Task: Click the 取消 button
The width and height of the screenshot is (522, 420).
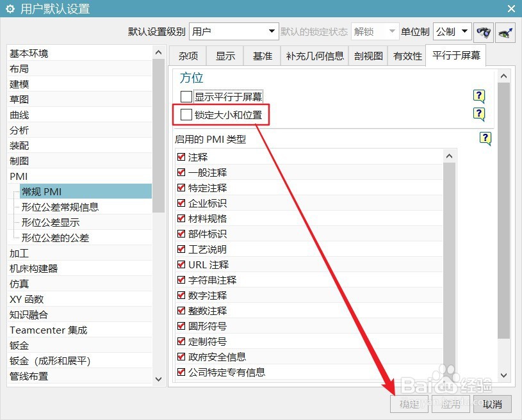Action: click(492, 404)
